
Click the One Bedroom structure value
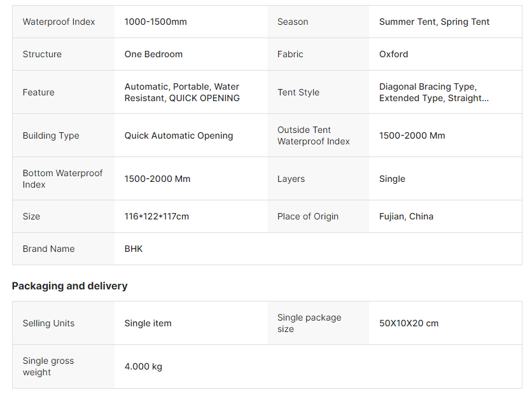tap(153, 54)
